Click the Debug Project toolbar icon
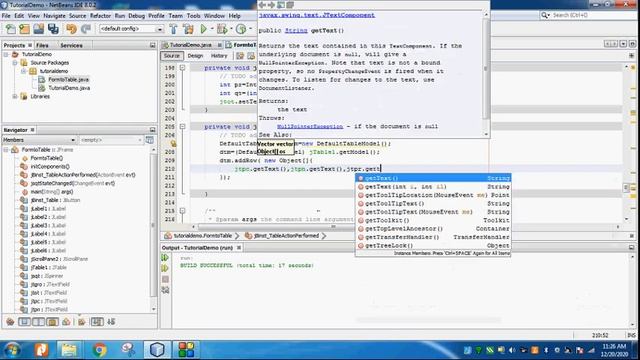The width and height of the screenshot is (640, 360). coord(222,29)
